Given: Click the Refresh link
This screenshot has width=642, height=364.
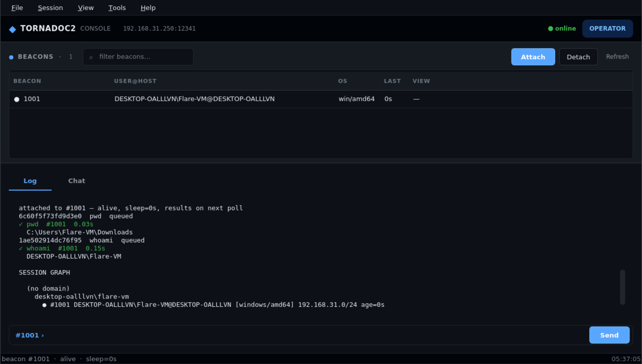Looking at the screenshot, I should [x=617, y=57].
